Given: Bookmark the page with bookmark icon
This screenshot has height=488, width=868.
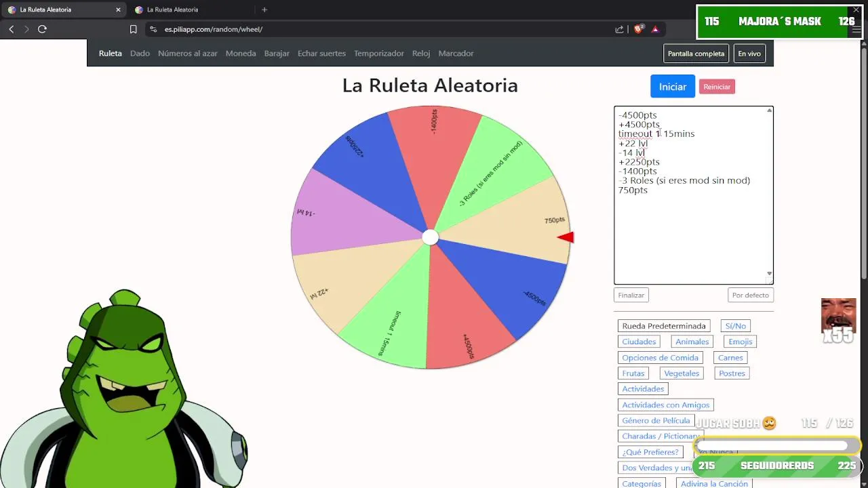Looking at the screenshot, I should pyautogui.click(x=133, y=29).
